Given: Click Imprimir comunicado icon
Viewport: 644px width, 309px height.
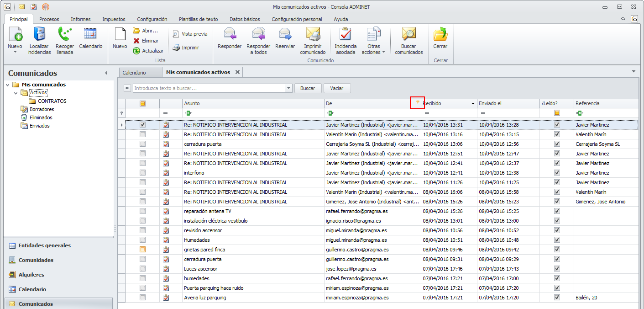Looking at the screenshot, I should point(313,35).
